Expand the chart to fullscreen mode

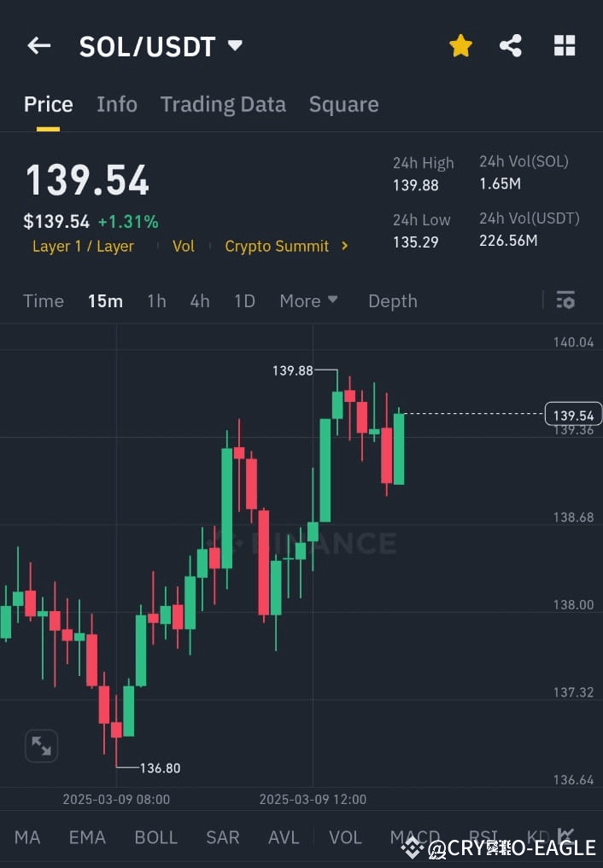(x=41, y=745)
